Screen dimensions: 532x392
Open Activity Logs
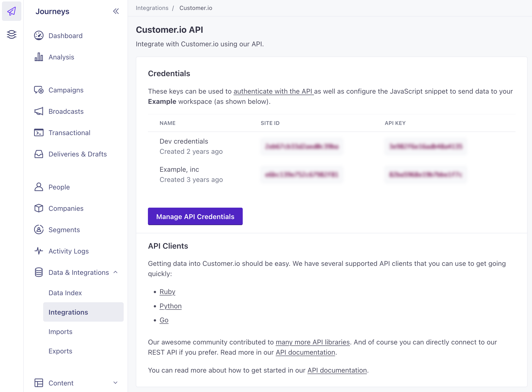coord(69,251)
